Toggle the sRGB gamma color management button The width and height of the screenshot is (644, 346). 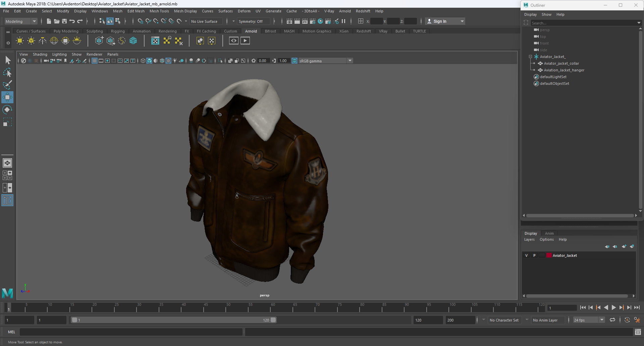click(x=294, y=61)
